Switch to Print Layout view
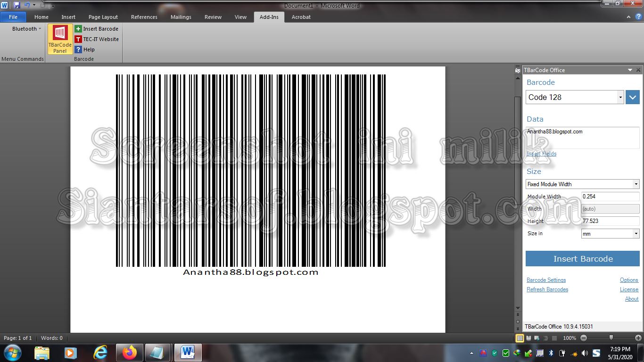Image resolution: width=644 pixels, height=362 pixels. tap(520, 338)
